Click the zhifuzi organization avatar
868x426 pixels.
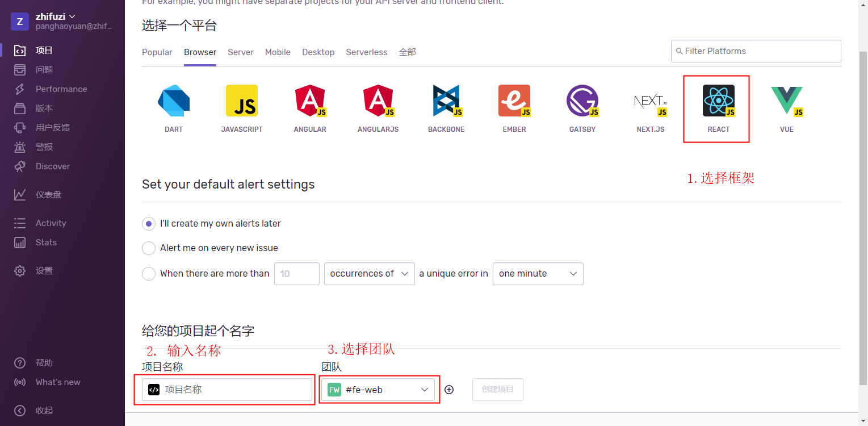point(20,22)
